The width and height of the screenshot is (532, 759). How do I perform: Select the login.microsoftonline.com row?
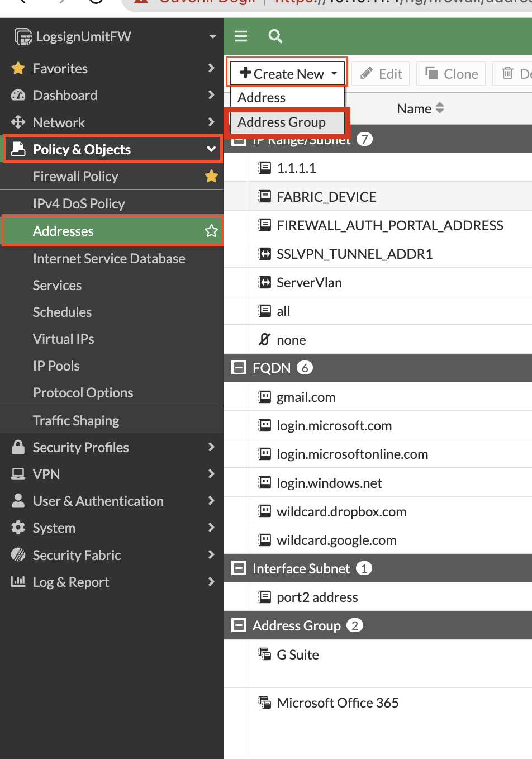378,454
